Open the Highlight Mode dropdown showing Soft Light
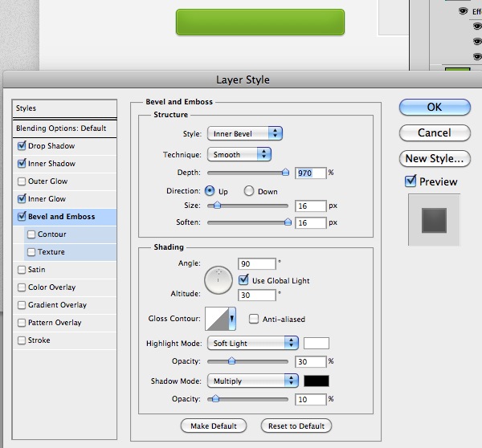 coord(253,343)
